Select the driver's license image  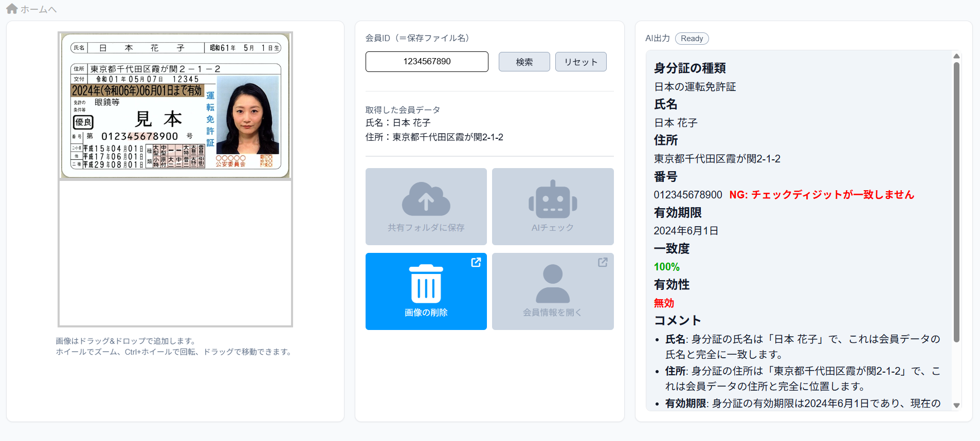[x=175, y=106]
